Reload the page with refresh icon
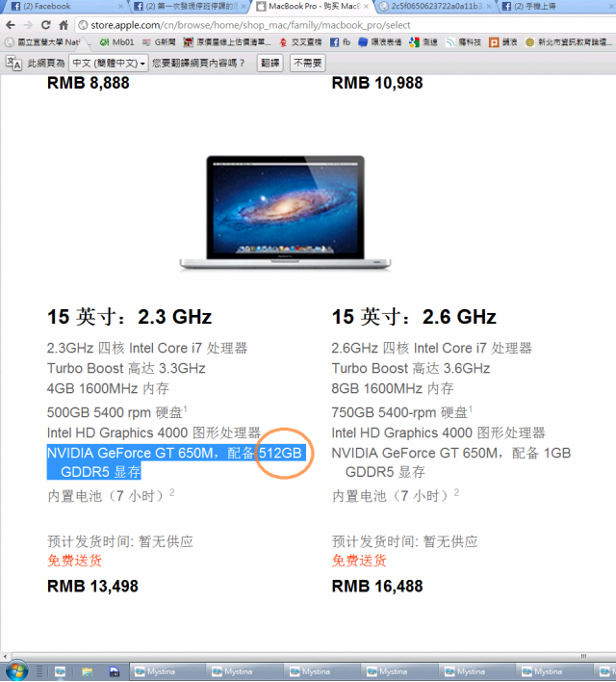 [x=46, y=25]
